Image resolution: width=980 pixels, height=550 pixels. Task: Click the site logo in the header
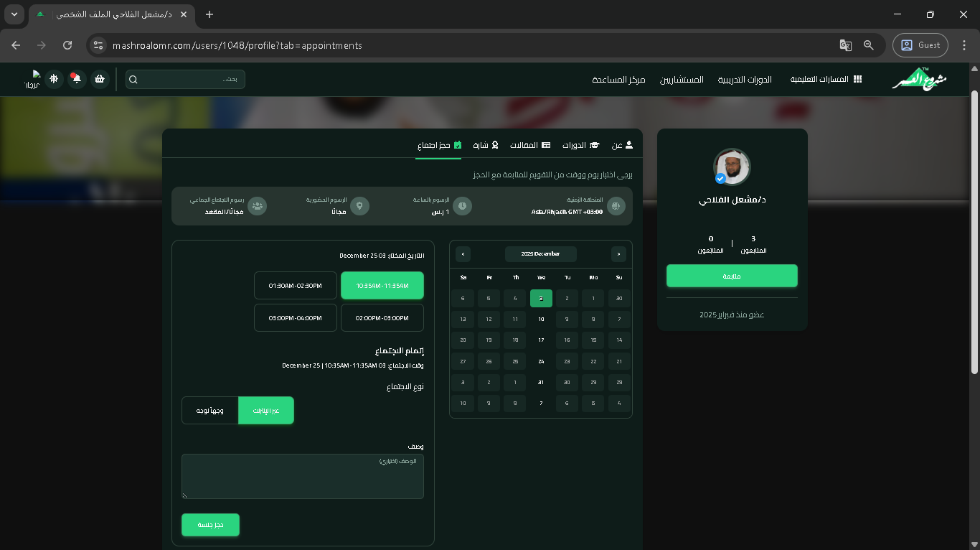point(919,79)
